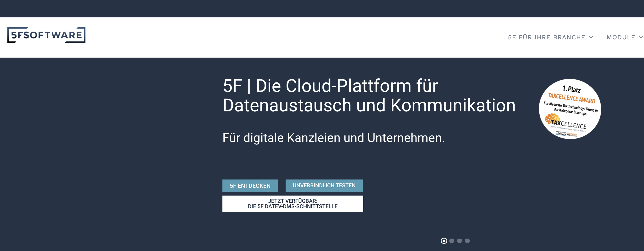Open the 'Module' menu
This screenshot has width=644, height=251.
click(x=621, y=37)
